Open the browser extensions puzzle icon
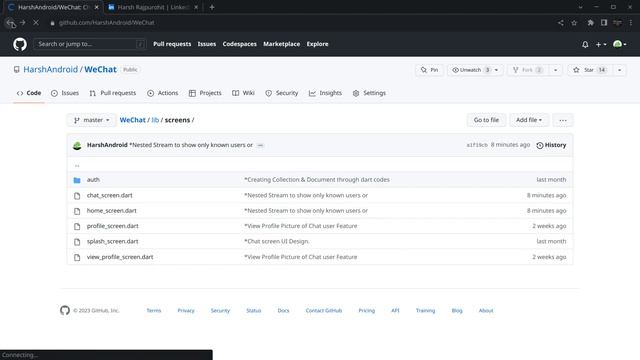This screenshot has width=640, height=360. point(590,23)
